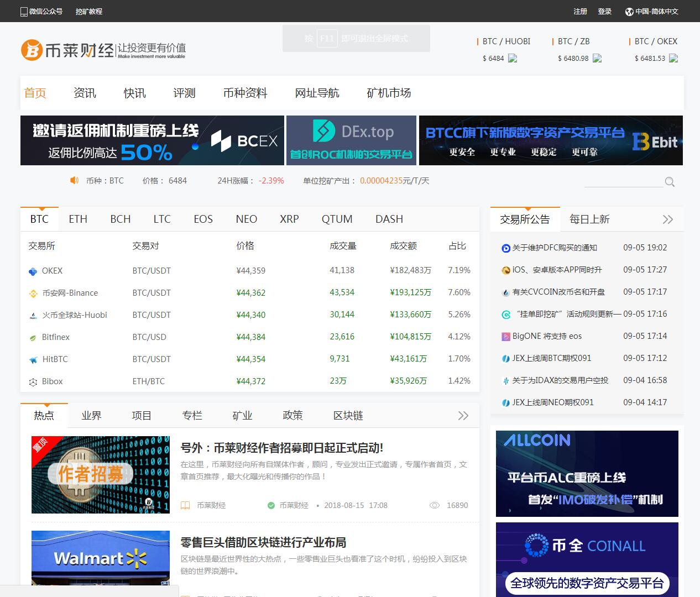Open the 资讯 nav menu

[85, 93]
